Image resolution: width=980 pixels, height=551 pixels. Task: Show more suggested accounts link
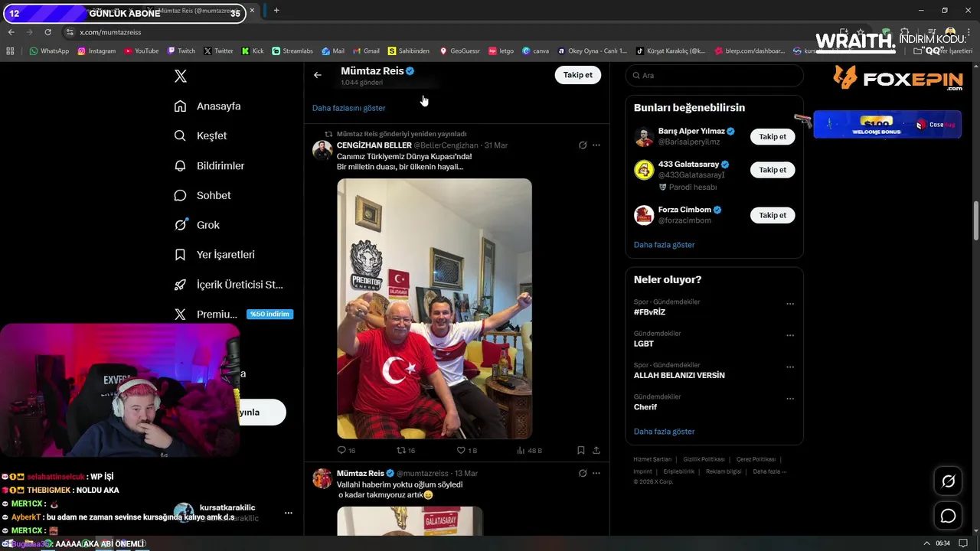pos(664,245)
